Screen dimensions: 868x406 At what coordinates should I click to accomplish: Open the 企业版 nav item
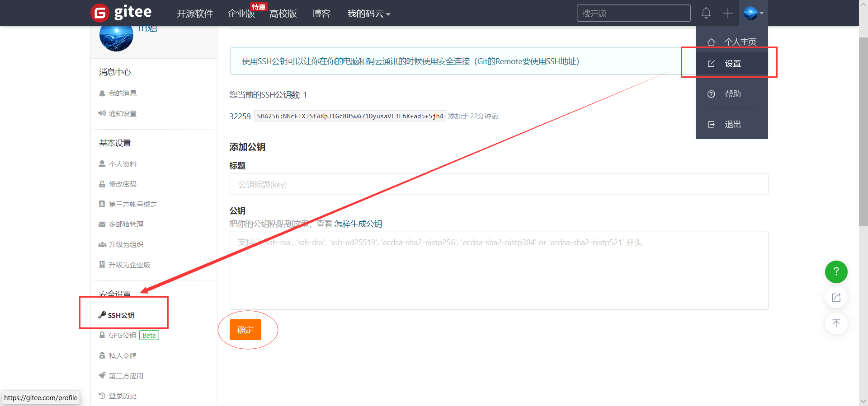click(x=241, y=14)
